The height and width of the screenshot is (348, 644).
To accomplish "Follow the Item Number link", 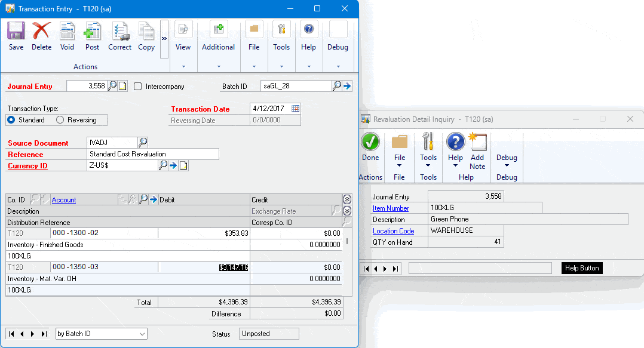I will point(391,208).
